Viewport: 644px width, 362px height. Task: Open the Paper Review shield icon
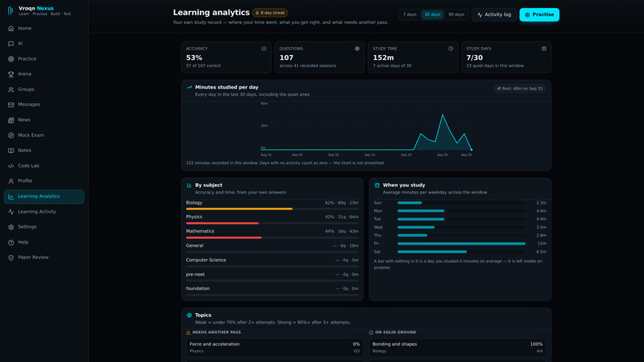[11, 257]
